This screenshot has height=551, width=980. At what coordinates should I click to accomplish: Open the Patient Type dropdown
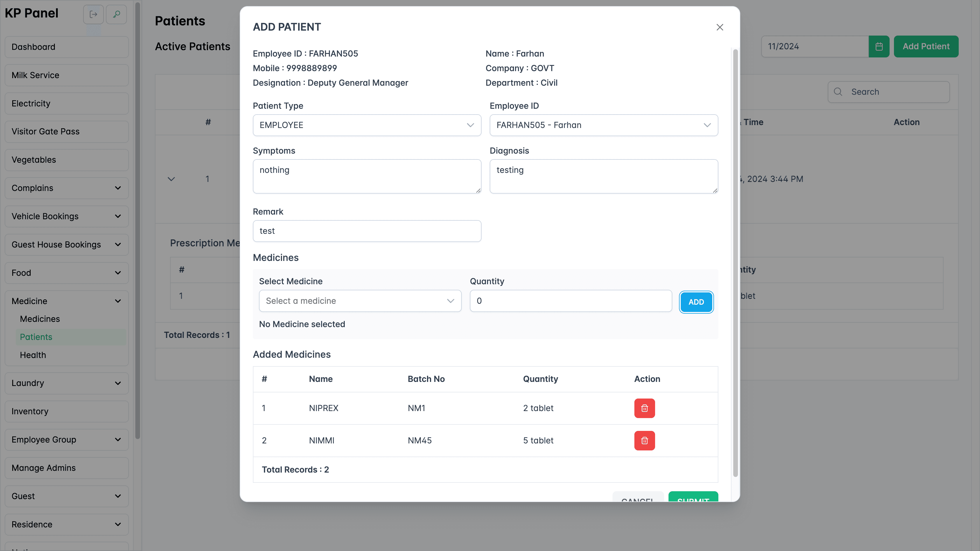coord(366,125)
